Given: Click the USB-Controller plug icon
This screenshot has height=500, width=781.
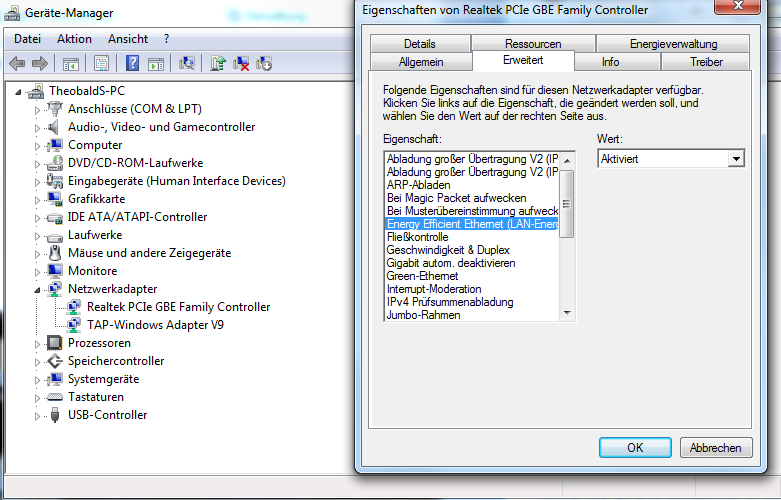Looking at the screenshot, I should coord(55,415).
